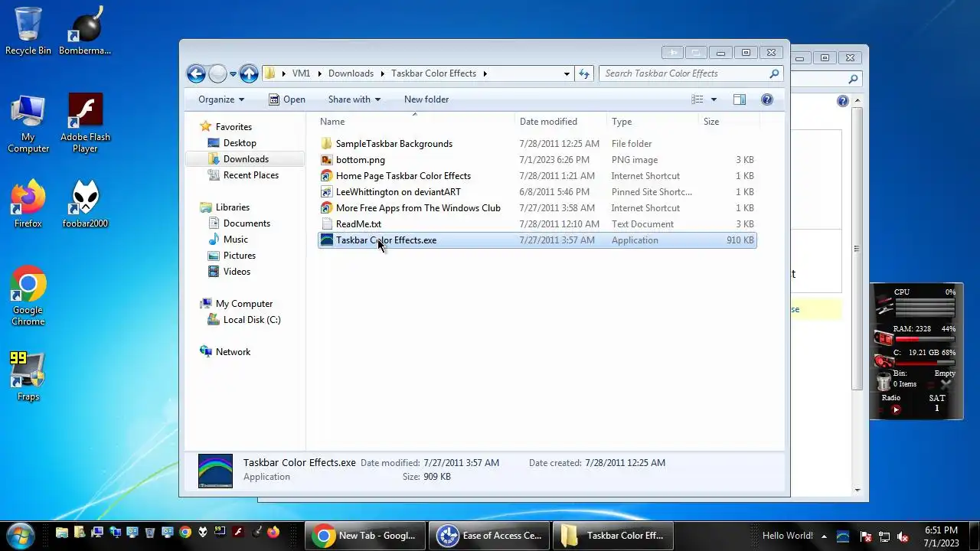Refresh the folder via address bar refresh icon

point(584,73)
